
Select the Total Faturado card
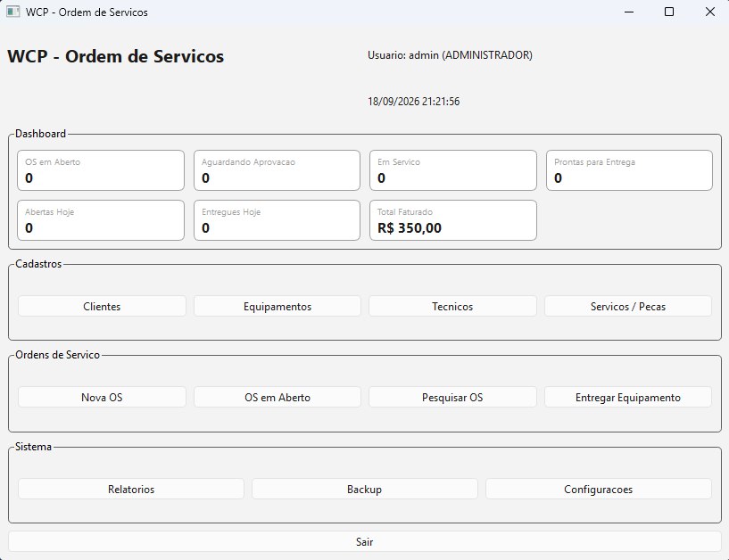[x=453, y=220]
